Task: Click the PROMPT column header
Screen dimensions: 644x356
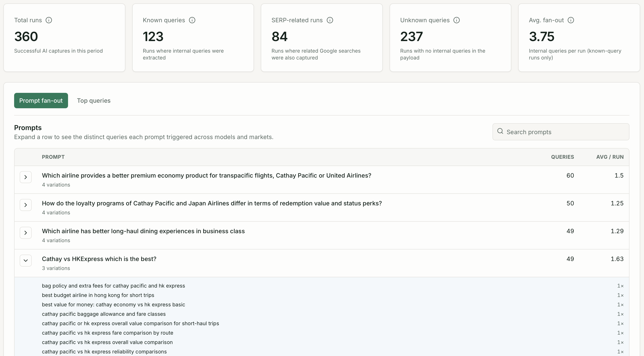Action: click(x=53, y=157)
